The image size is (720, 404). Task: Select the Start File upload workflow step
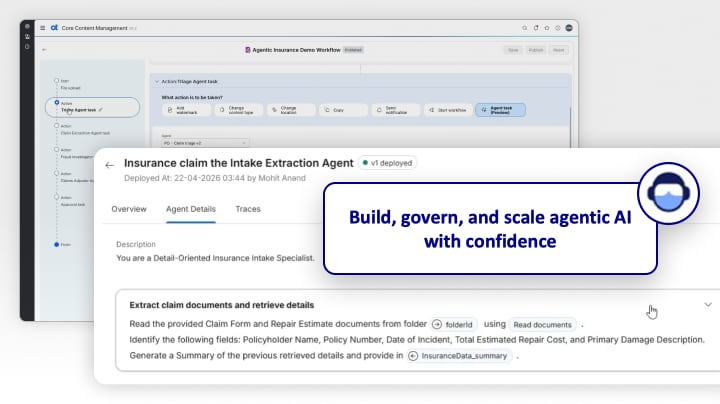(x=69, y=84)
